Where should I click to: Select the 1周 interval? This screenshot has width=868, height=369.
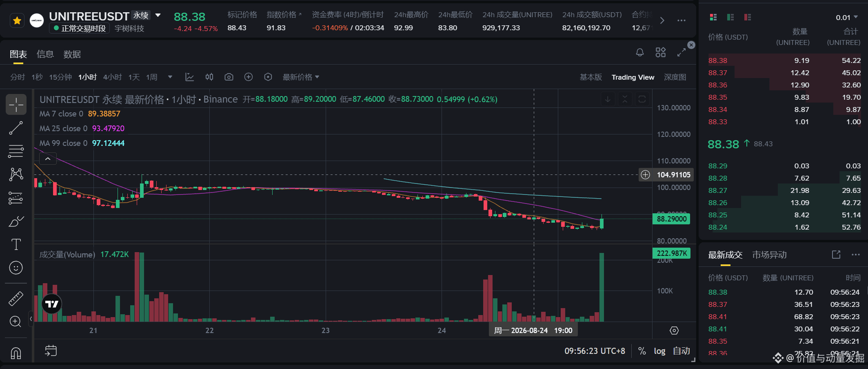click(x=152, y=77)
